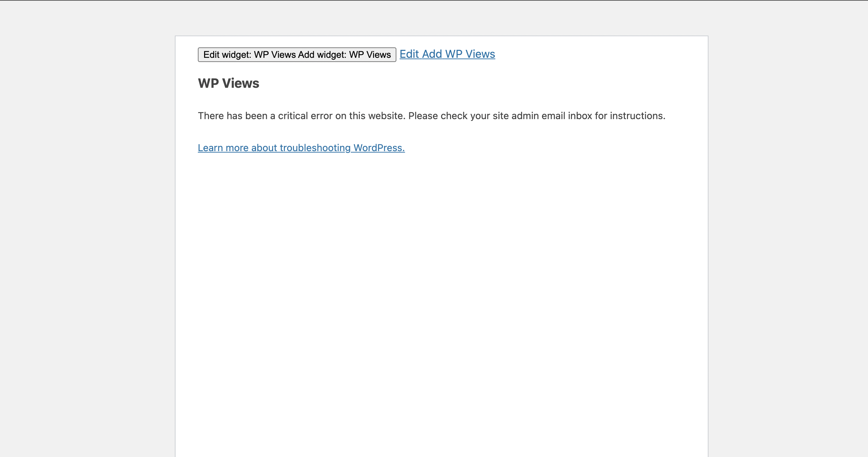Click the critical error message text

pos(432,116)
